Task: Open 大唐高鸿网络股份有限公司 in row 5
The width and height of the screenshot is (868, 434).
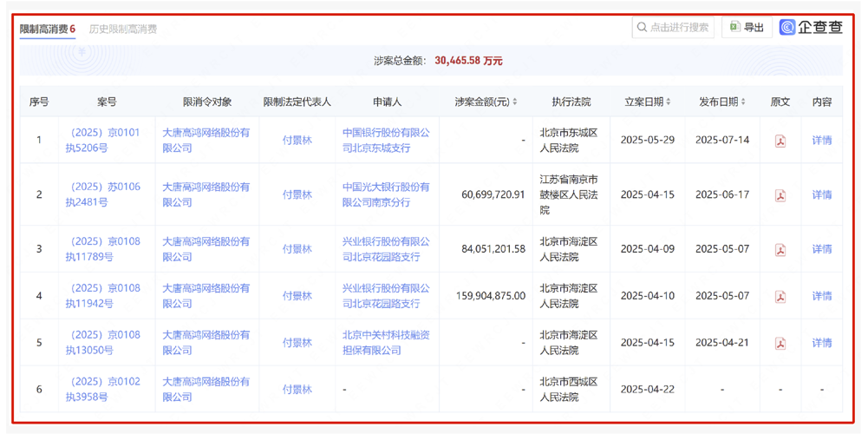Action: [x=206, y=343]
